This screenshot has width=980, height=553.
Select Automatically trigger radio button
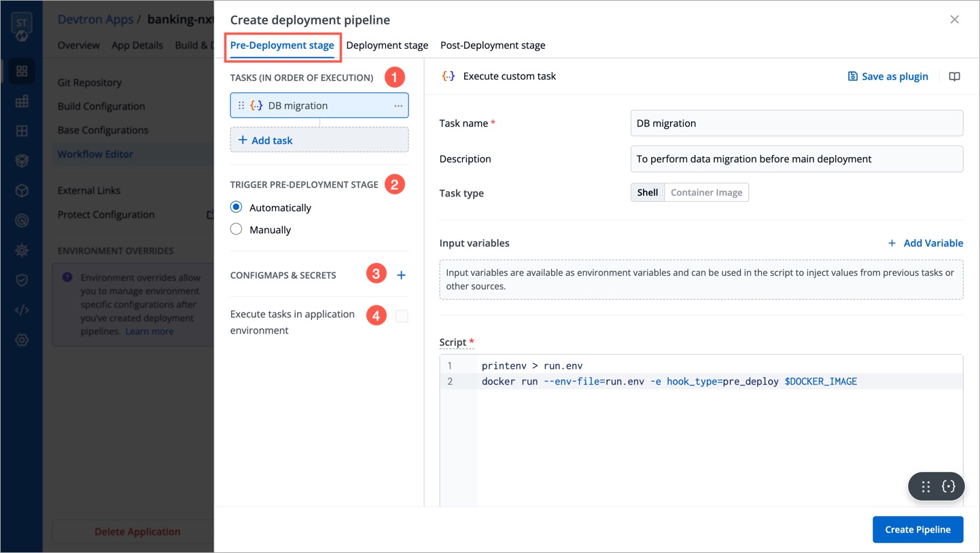point(237,207)
